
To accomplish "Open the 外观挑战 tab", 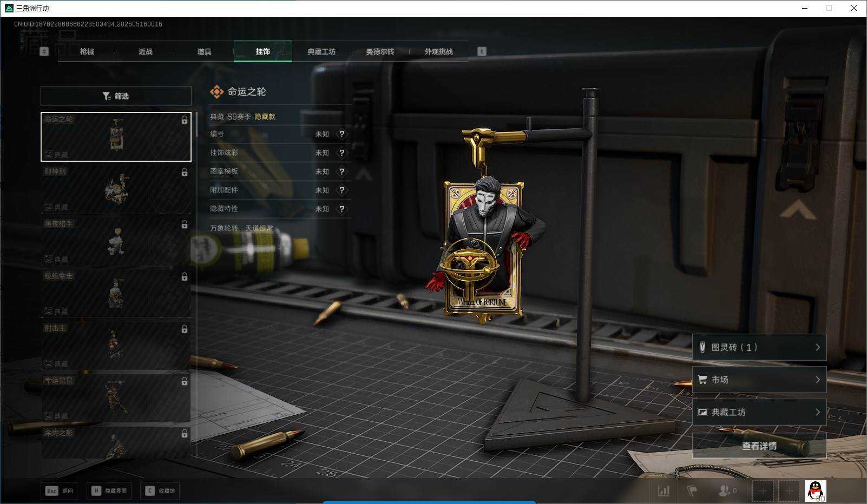I will click(438, 51).
